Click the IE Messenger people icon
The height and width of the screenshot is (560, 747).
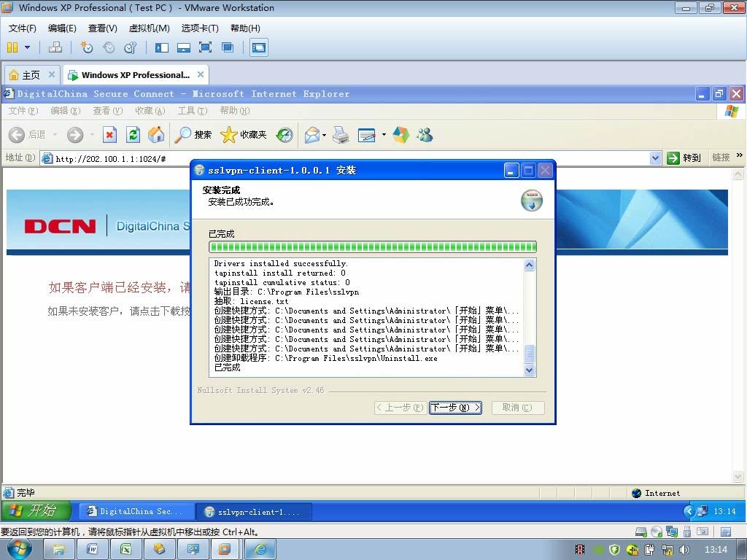tap(425, 135)
